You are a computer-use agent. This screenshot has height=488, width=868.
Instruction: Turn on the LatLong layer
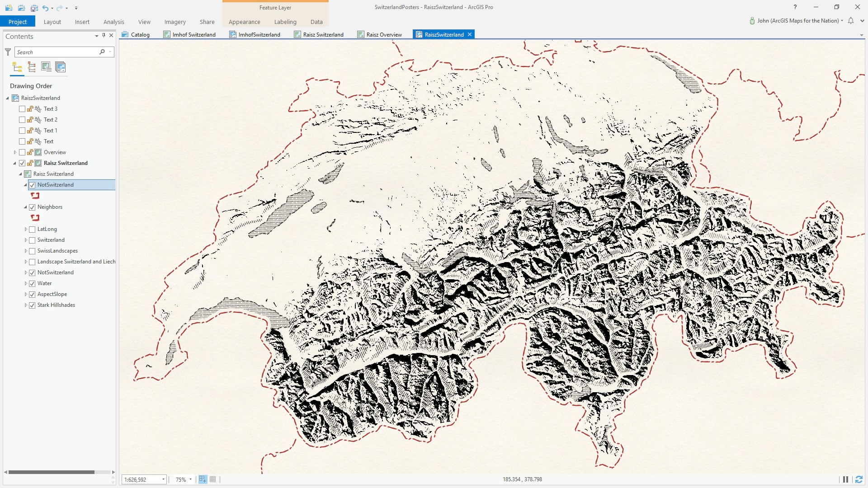32,229
